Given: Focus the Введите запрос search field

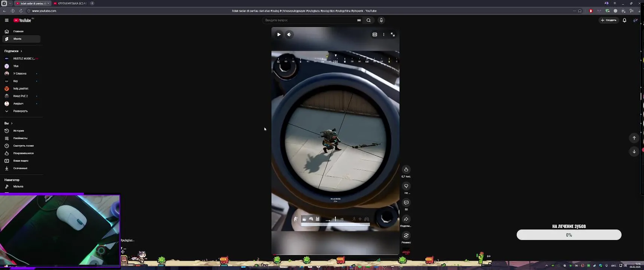Looking at the screenshot, I should [310, 20].
